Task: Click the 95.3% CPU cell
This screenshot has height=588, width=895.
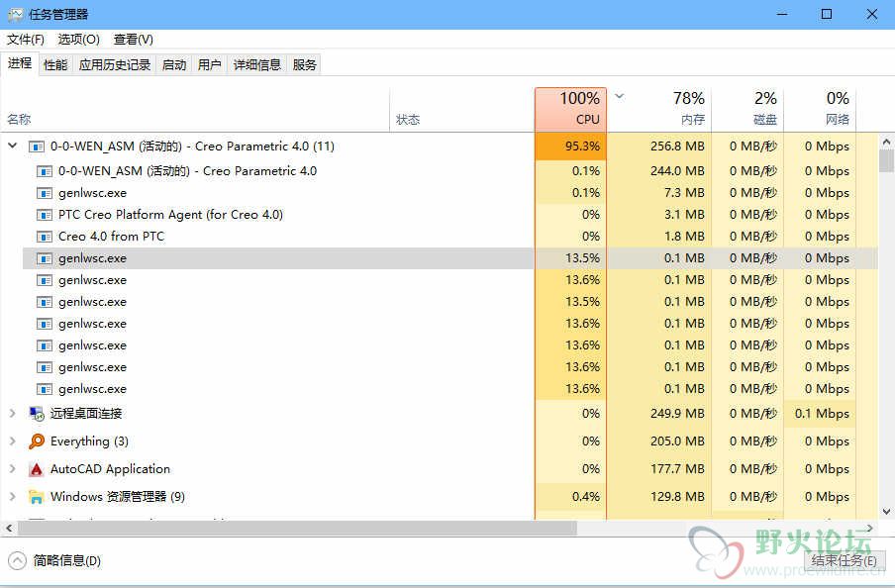Action: [x=571, y=147]
